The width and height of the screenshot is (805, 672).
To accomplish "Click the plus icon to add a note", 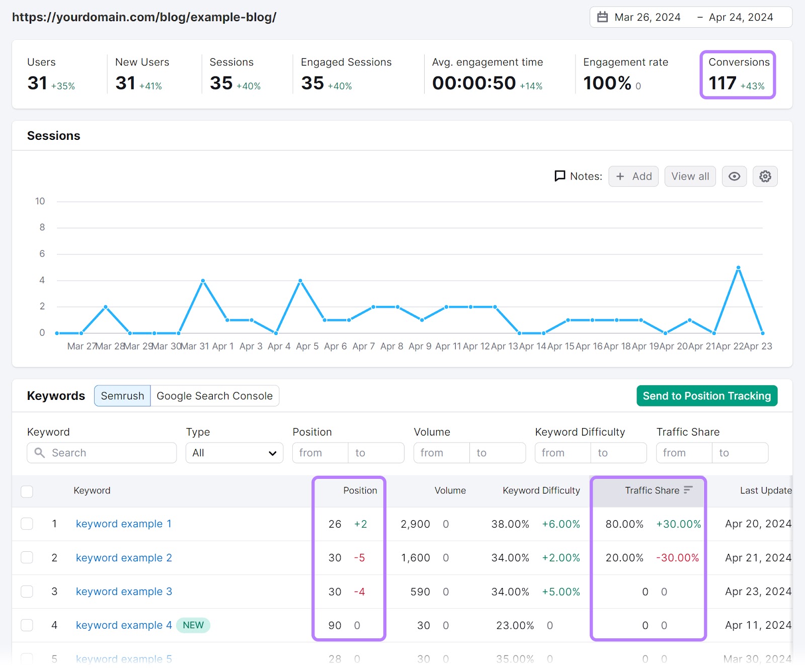I will tap(622, 176).
